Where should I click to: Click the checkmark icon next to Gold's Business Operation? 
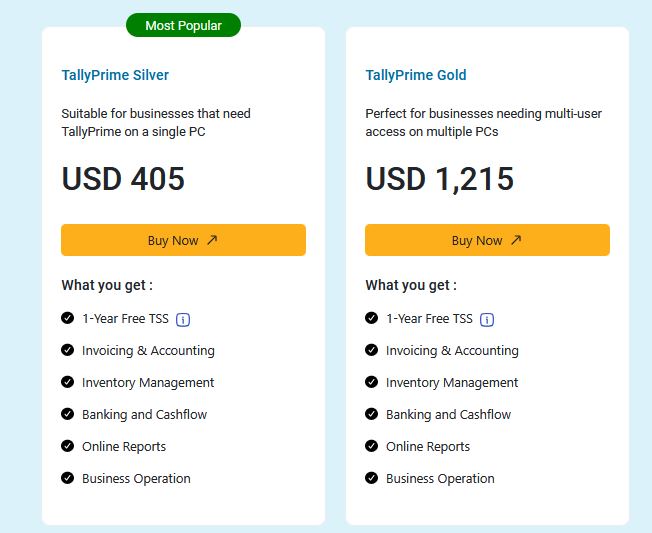pos(371,478)
